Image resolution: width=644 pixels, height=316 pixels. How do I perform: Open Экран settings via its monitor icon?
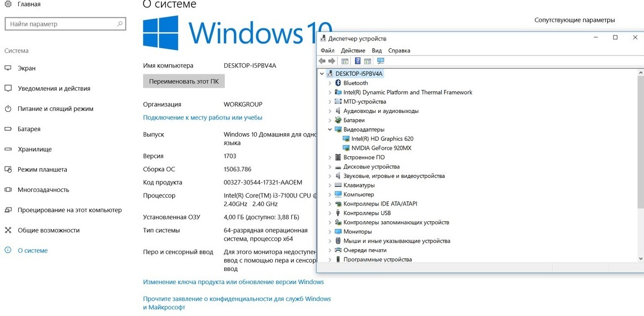click(x=8, y=68)
